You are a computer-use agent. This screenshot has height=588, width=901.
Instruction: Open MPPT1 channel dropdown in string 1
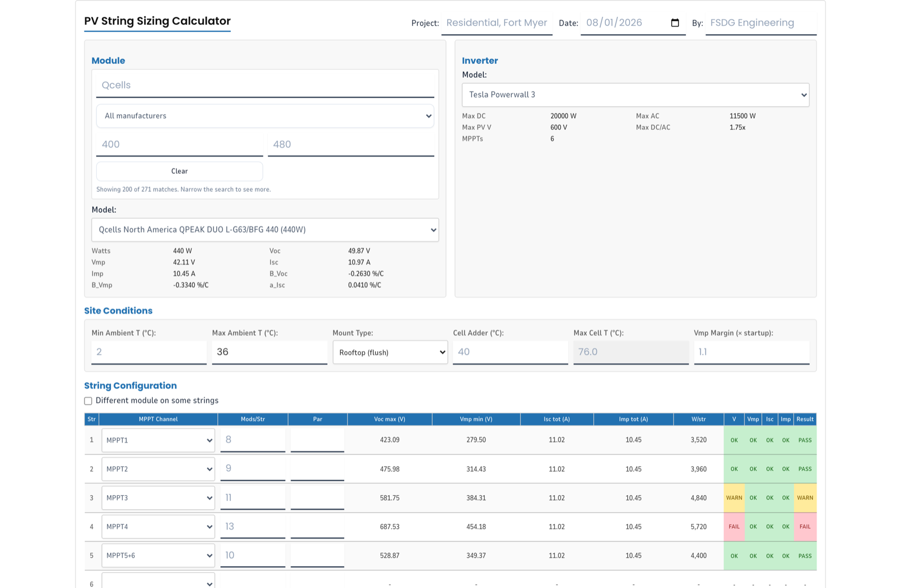(158, 440)
